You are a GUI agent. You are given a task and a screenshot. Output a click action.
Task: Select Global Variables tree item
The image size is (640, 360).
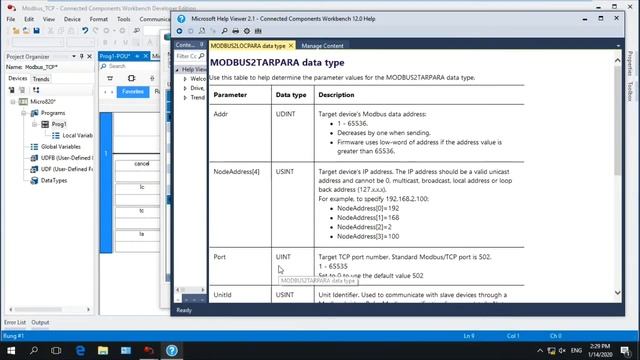61,147
